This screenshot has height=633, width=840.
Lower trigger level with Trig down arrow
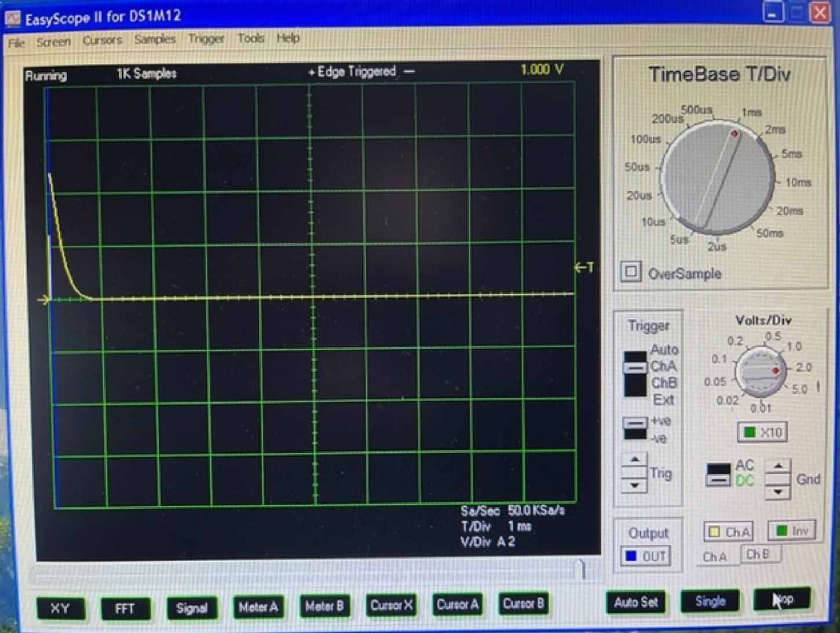click(635, 485)
